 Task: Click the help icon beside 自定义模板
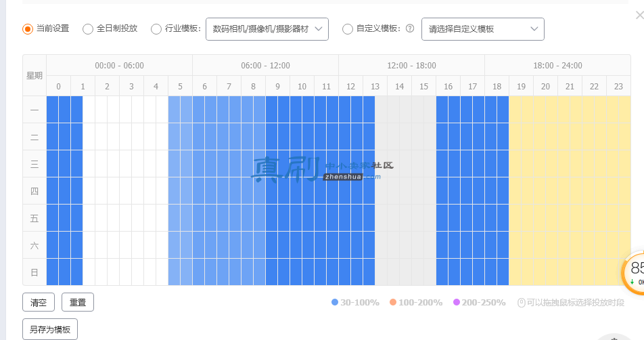[410, 28]
